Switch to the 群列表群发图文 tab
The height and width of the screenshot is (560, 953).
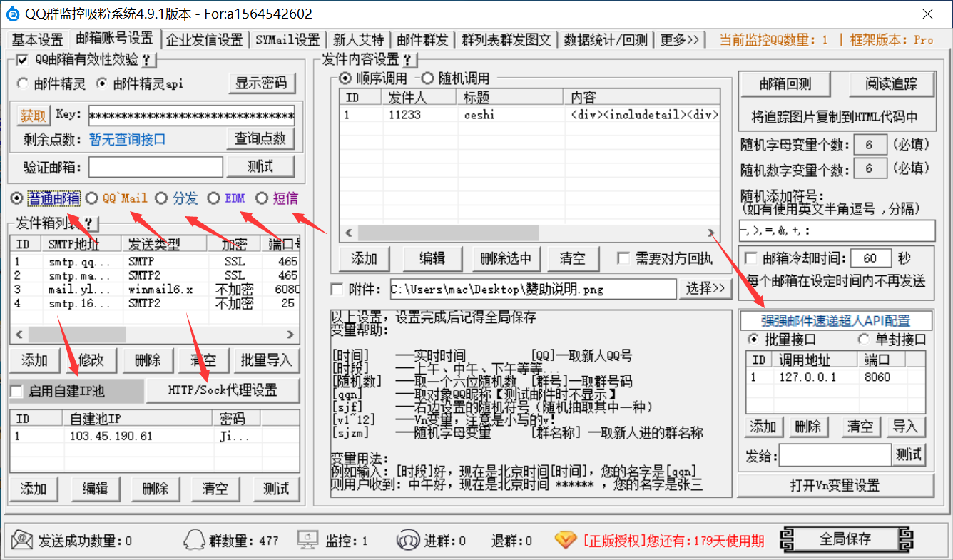point(506,40)
